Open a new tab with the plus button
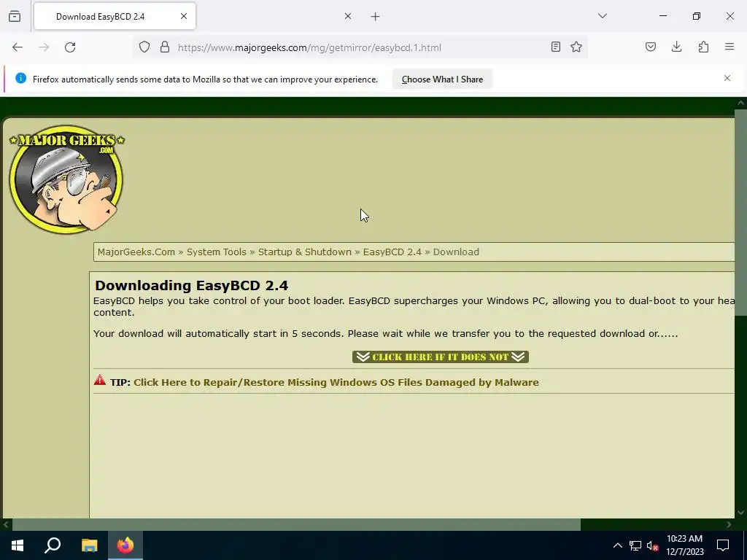The height and width of the screenshot is (560, 747). [376, 17]
